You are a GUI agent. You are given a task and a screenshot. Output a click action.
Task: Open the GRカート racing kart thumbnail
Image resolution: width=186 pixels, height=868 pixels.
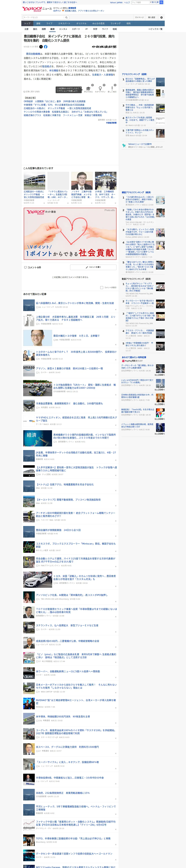[38, 388]
